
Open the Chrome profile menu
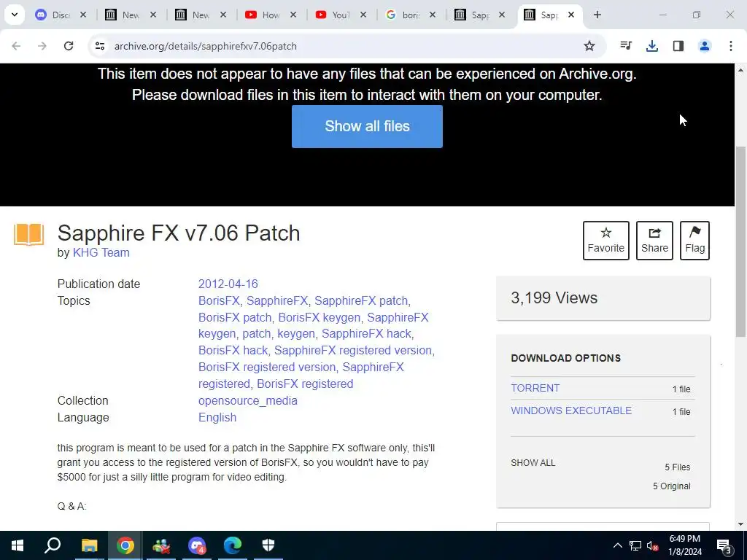[705, 46]
